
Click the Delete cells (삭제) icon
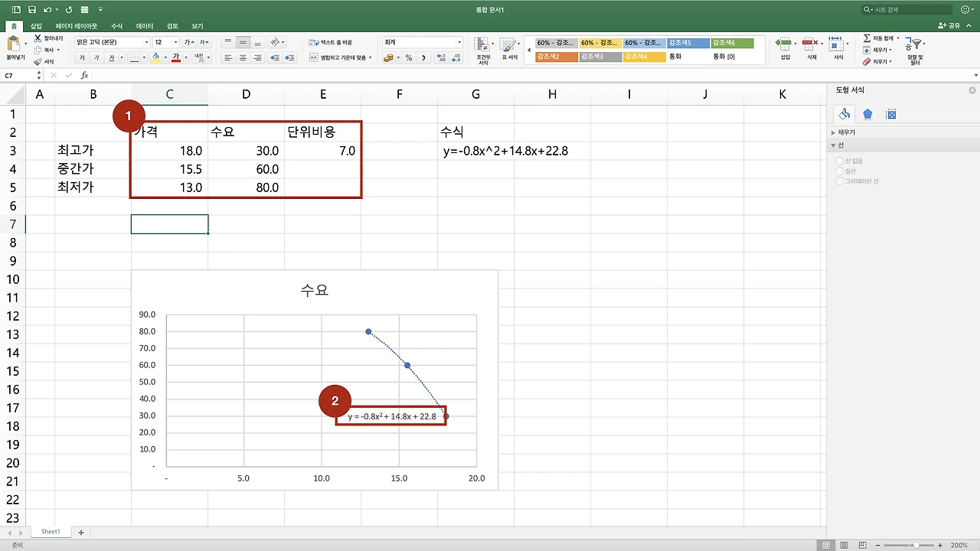click(812, 44)
